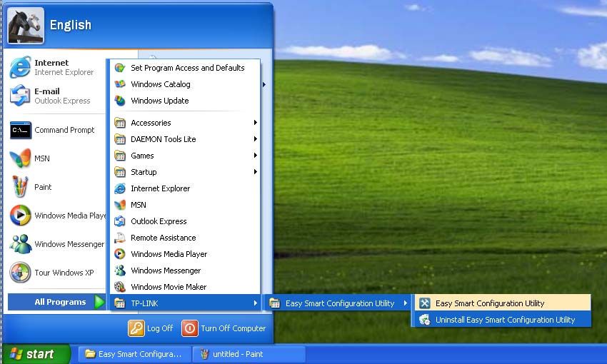The image size is (607, 364).
Task: Expand Easy Smart Configuration Utility folder arrow
Action: coord(406,303)
